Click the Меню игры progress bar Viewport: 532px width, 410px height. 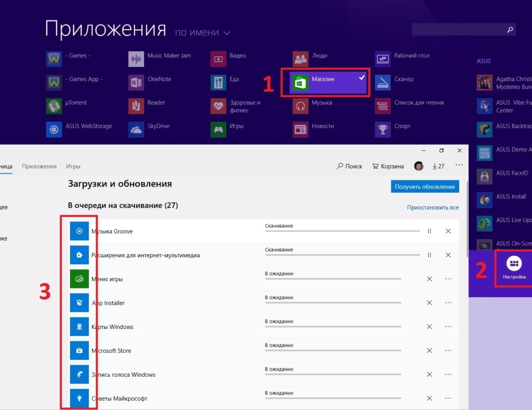pyautogui.click(x=333, y=279)
